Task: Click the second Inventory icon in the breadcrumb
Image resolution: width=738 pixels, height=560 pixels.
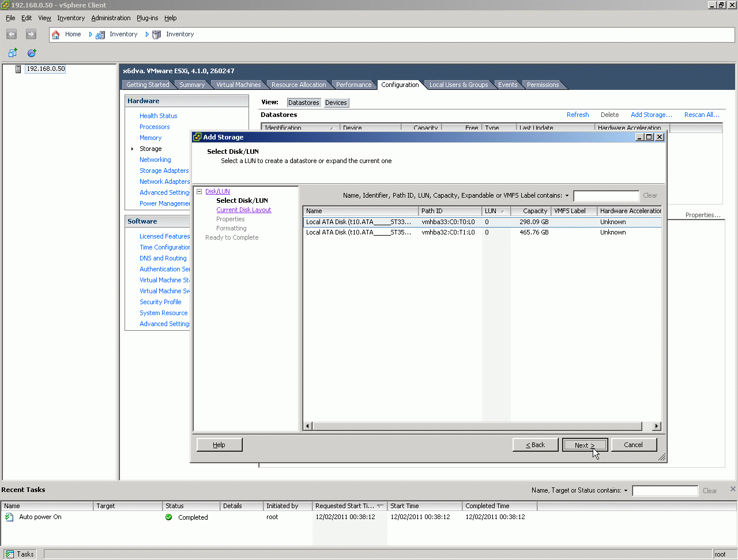Action: coord(156,35)
